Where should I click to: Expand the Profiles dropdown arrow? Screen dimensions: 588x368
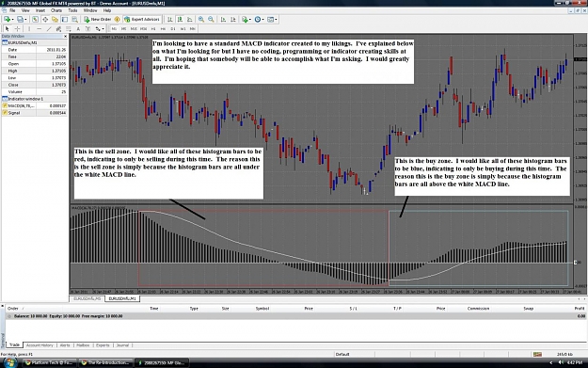(25, 19)
